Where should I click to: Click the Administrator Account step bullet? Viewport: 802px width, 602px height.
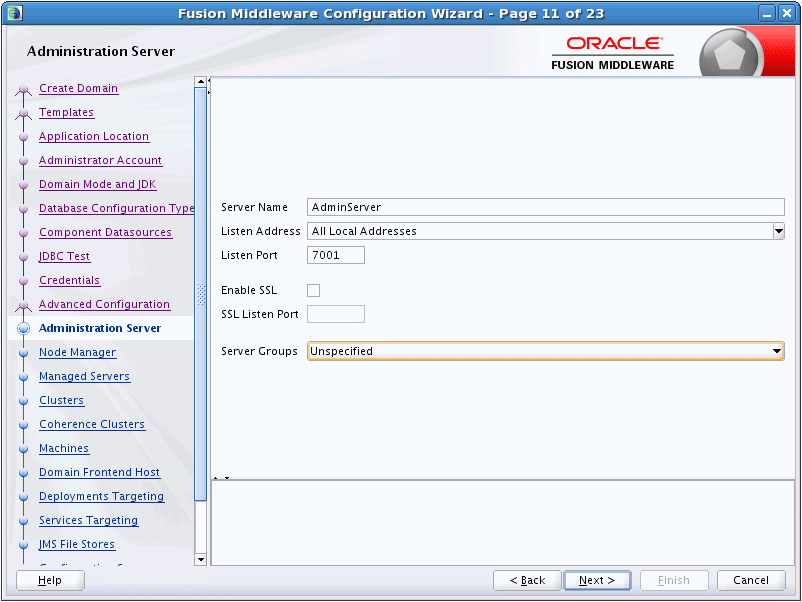pyautogui.click(x=23, y=161)
